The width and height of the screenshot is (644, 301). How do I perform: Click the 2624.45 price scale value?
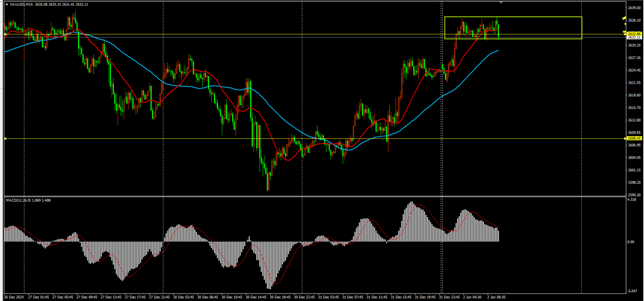(x=634, y=70)
